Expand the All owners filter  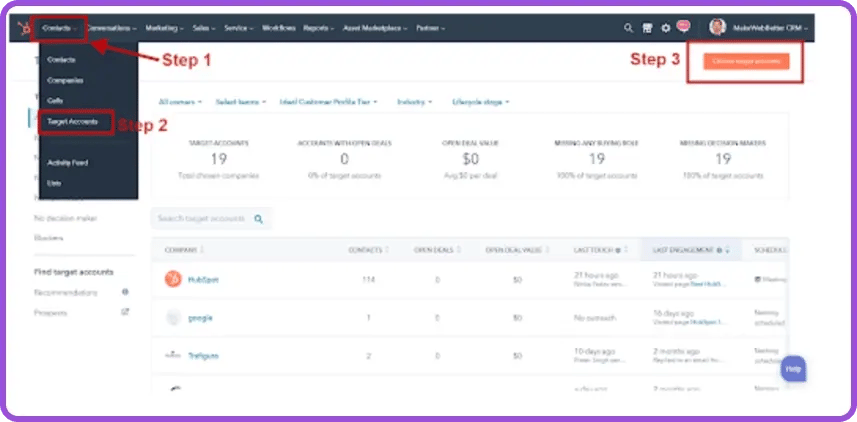tap(180, 102)
